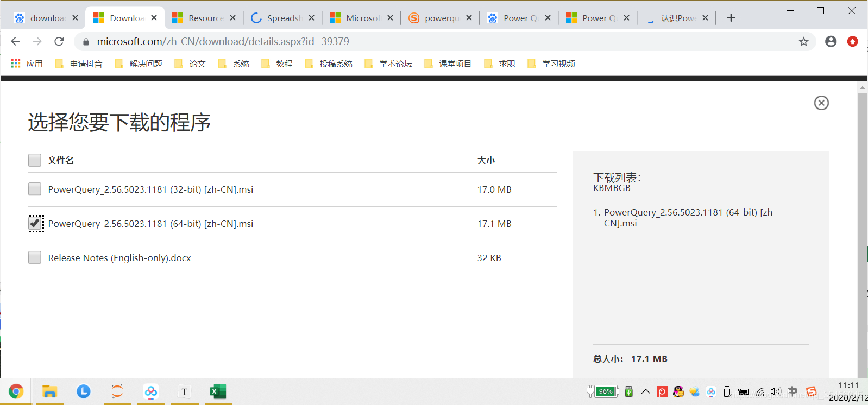Open the blue clock app in taskbar
The height and width of the screenshot is (405, 868).
click(84, 391)
